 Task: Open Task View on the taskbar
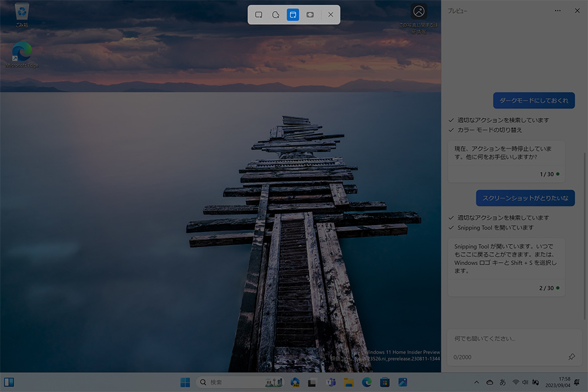coord(312,383)
